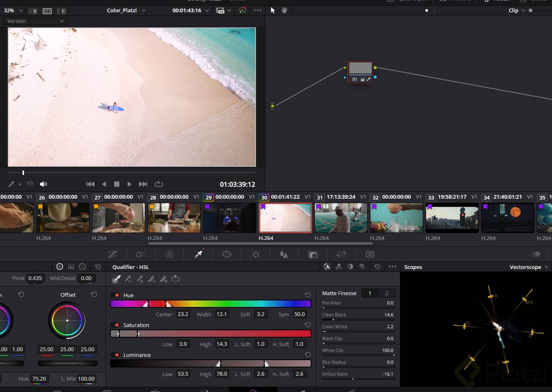Mute the viewer audio
The height and width of the screenshot is (392, 552).
[43, 184]
